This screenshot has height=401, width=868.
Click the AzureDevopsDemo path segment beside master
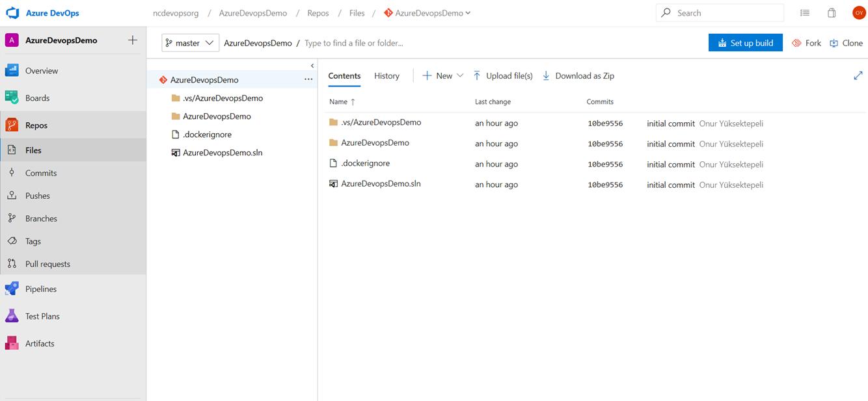pos(258,43)
